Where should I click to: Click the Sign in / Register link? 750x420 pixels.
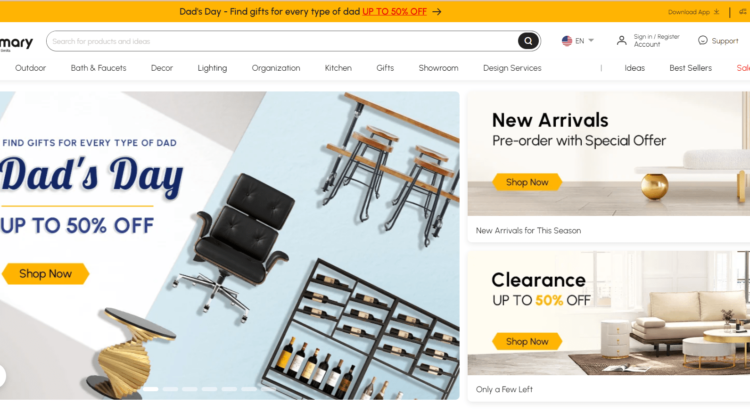click(x=656, y=37)
